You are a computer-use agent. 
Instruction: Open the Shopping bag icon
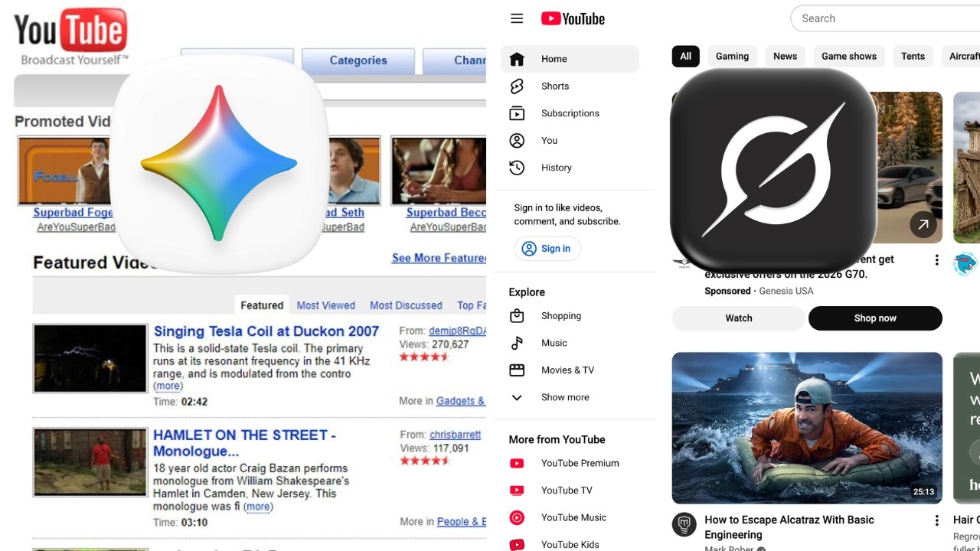pyautogui.click(x=517, y=316)
